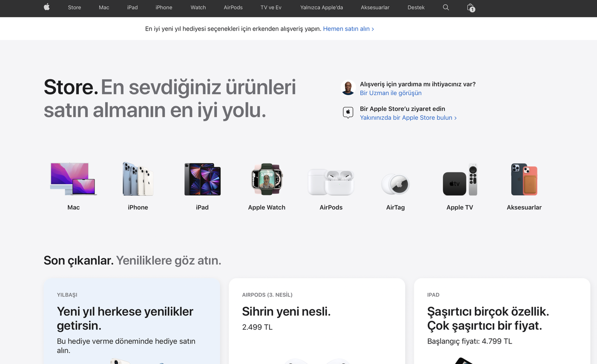This screenshot has width=597, height=364.
Task: Open iPhone in the navigation bar
Action: (x=164, y=7)
